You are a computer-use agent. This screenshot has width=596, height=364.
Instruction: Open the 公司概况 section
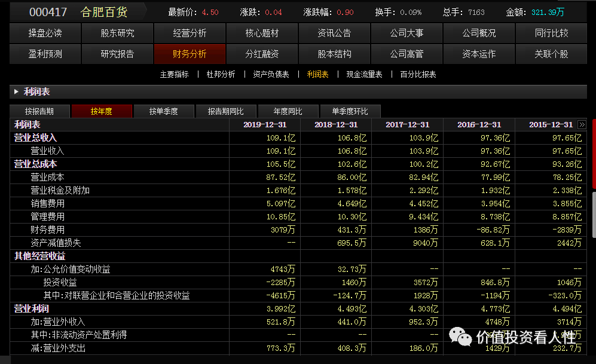click(x=479, y=33)
